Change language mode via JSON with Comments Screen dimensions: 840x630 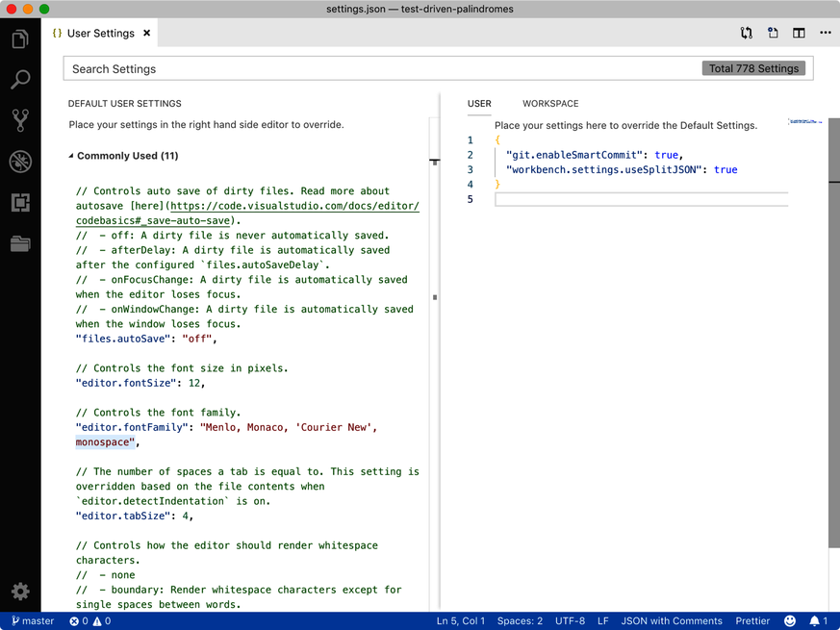click(671, 620)
